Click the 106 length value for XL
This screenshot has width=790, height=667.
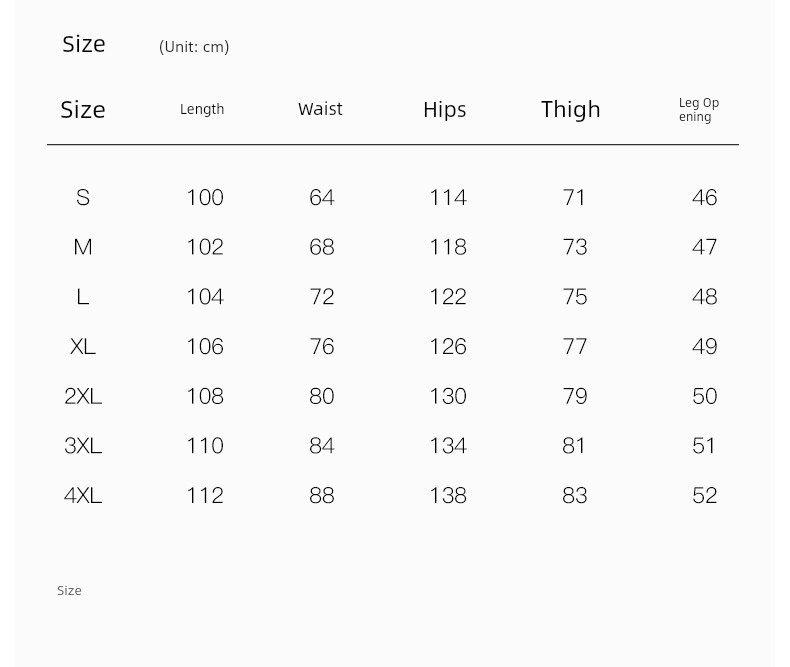(x=205, y=347)
